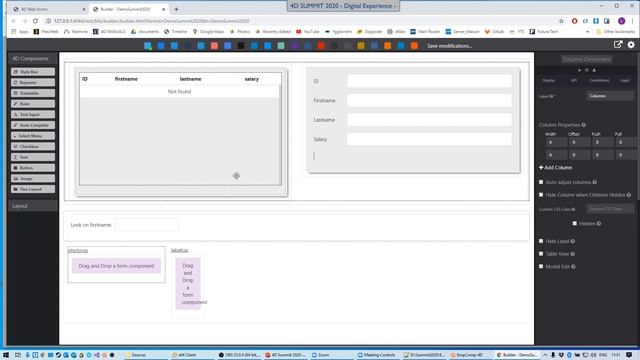Select the labelco drop zone placeholder
Screen dimensions: 640x360
click(188, 284)
